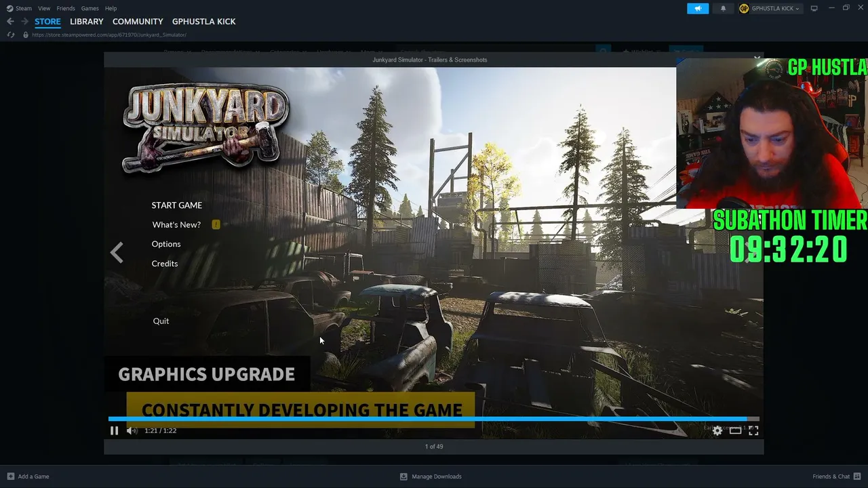Click the 'Junkyard Simulator - Trailers & Screenshots' title
The image size is (868, 488).
(430, 60)
